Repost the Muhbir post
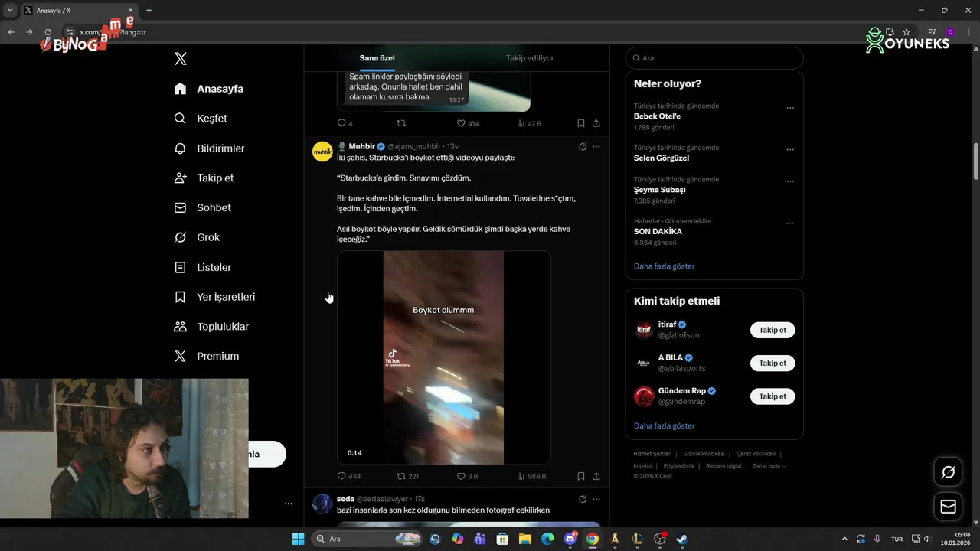The width and height of the screenshot is (980, 551). pyautogui.click(x=407, y=476)
